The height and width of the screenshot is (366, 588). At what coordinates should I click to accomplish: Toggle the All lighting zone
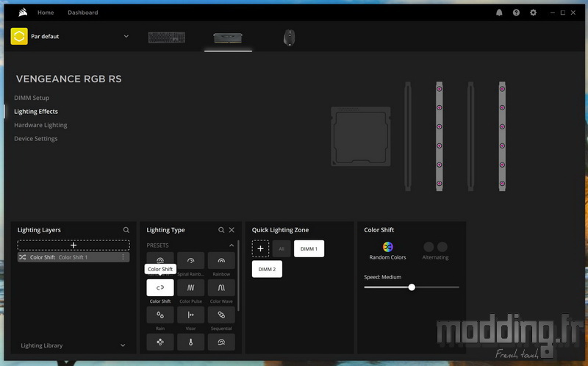click(x=282, y=248)
